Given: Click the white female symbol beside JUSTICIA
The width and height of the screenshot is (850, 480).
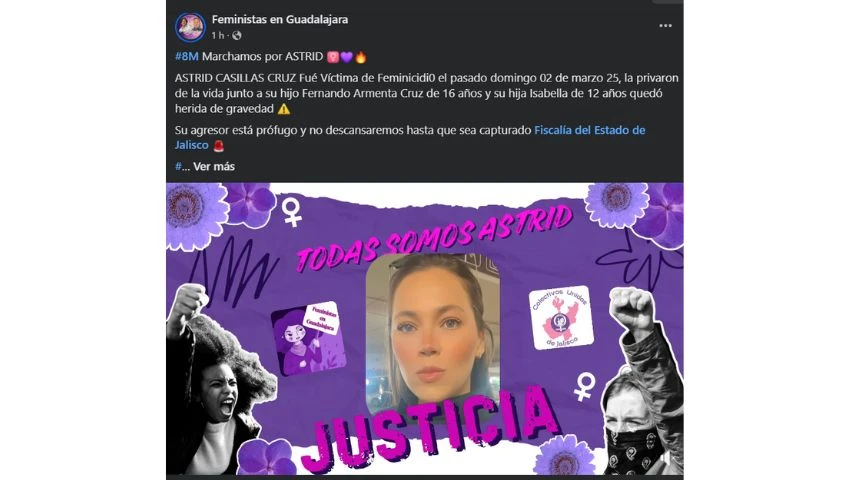Looking at the screenshot, I should pyautogui.click(x=584, y=386).
